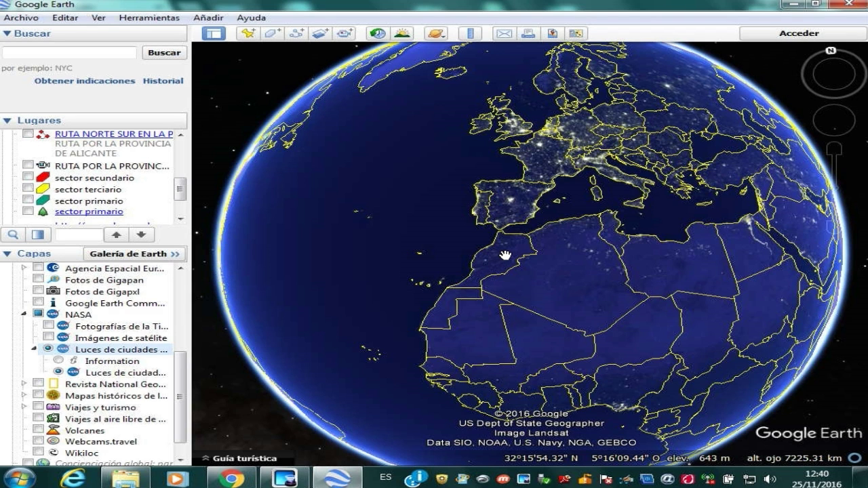Open Chrome from the taskbar
Viewport: 868px width, 488px height.
[231, 478]
